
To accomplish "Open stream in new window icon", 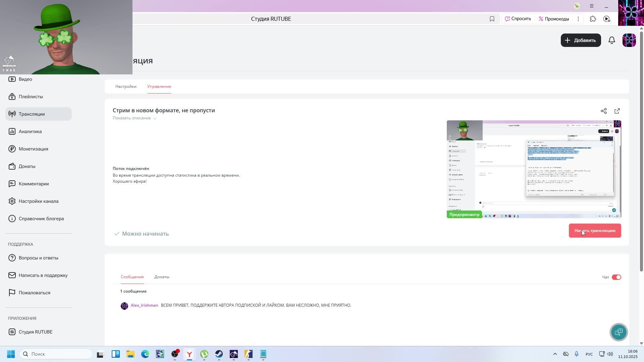I will point(617,111).
